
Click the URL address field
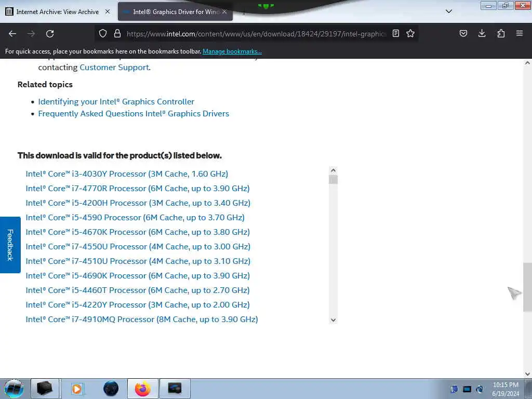(x=256, y=34)
